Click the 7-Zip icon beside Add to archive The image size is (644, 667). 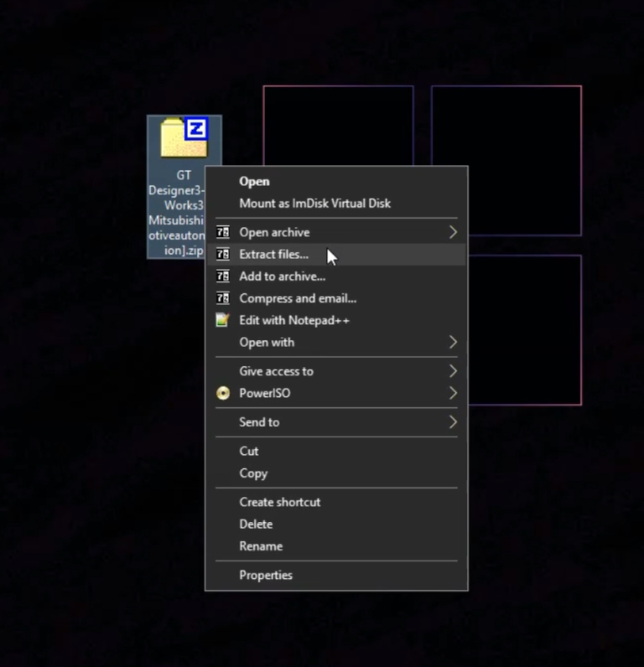[x=222, y=277]
